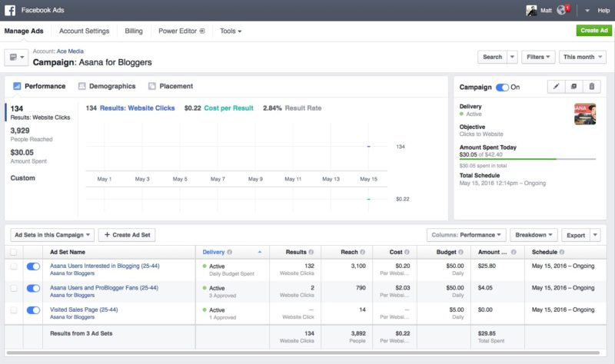Toggle Asana Users and ProBlogger Fans ad set
The width and height of the screenshot is (615, 364).
[33, 289]
